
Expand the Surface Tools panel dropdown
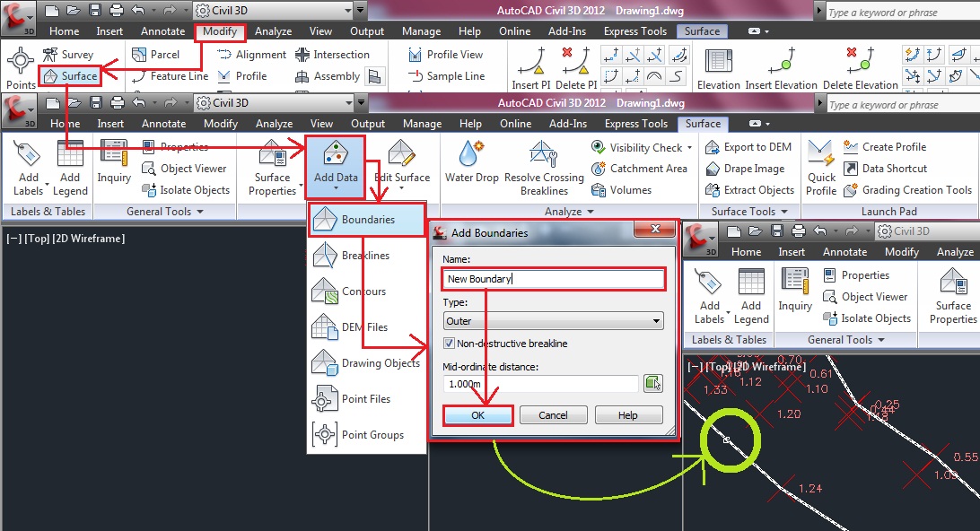pos(749,211)
